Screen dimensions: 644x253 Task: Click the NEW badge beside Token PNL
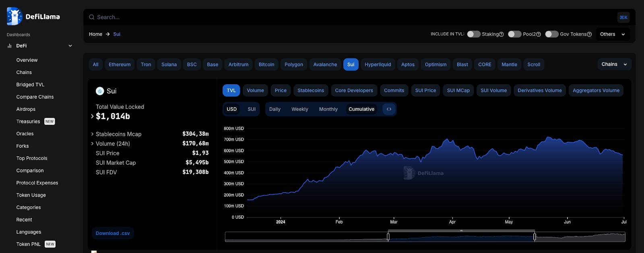(x=50, y=244)
